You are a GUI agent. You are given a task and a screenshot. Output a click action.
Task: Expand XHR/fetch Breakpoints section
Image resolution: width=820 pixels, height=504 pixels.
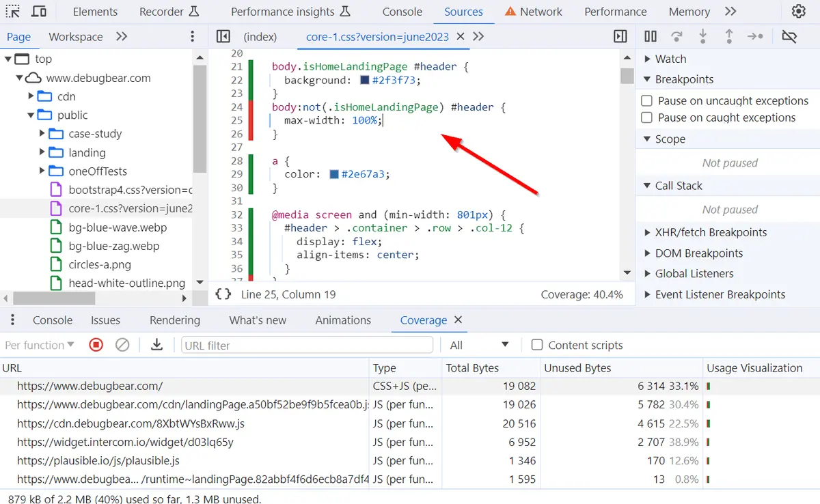point(647,232)
